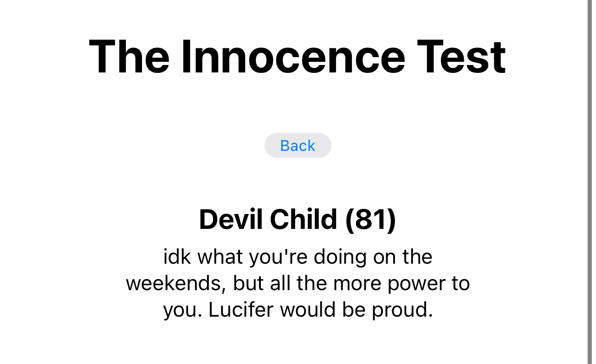Screen dimensions: 596x364
Task: Click the score "(81)" in the heading
Action: [370, 219]
